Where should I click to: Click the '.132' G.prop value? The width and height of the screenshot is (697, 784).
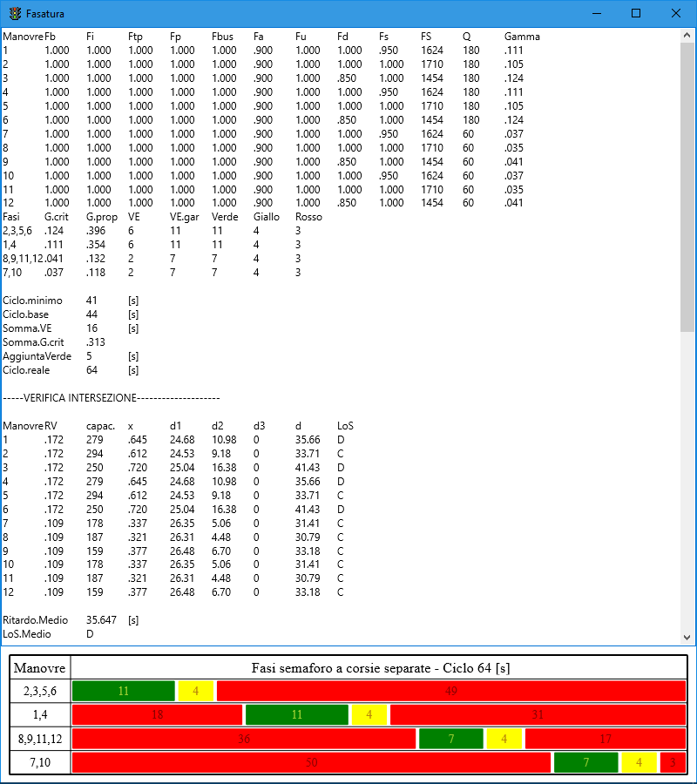click(x=96, y=259)
